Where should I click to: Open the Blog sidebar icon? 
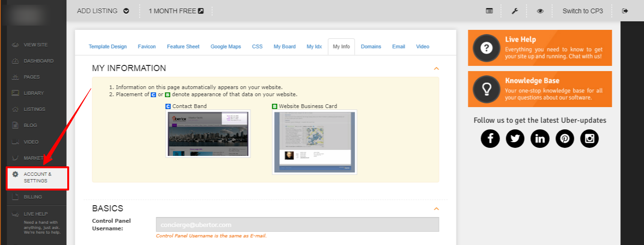click(15, 125)
